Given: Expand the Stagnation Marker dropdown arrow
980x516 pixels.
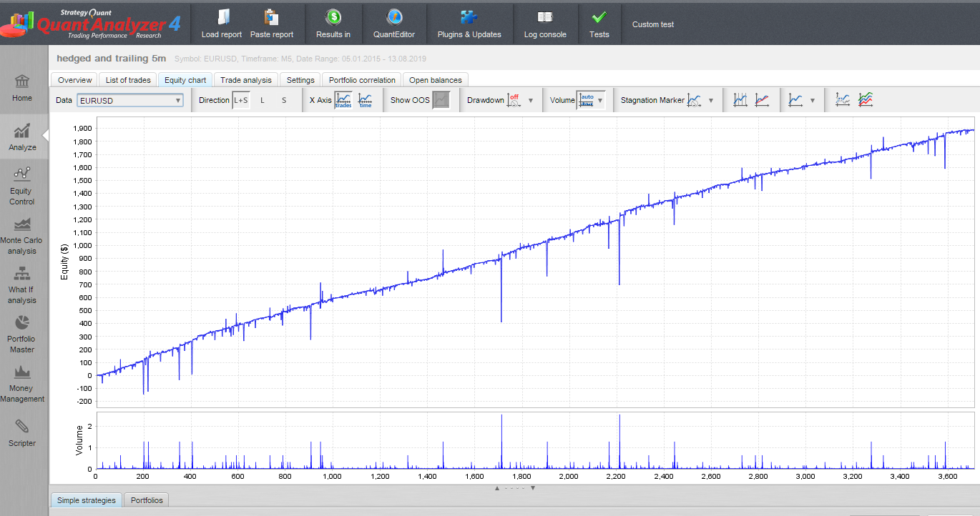Looking at the screenshot, I should [x=711, y=101].
